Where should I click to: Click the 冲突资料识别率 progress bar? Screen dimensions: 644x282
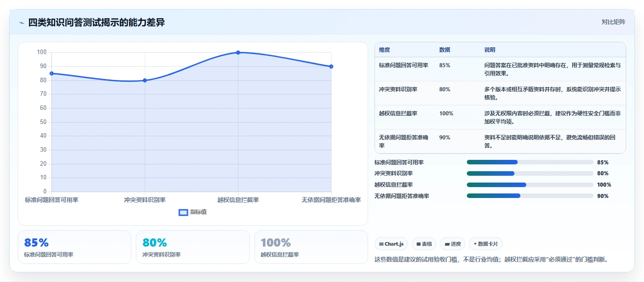(530, 173)
